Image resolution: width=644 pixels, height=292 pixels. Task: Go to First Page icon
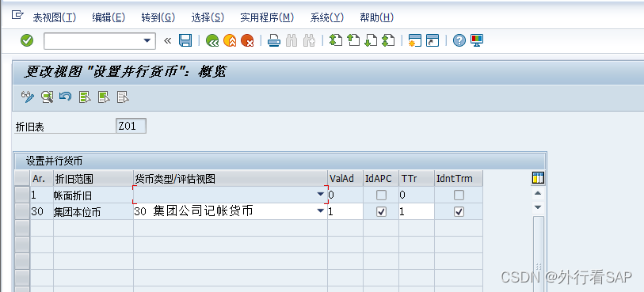pos(336,40)
